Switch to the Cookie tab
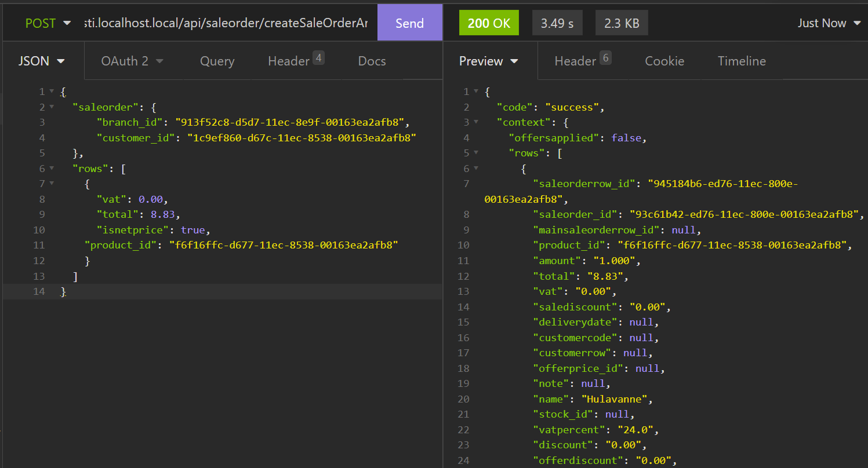The image size is (868, 468). 664,61
